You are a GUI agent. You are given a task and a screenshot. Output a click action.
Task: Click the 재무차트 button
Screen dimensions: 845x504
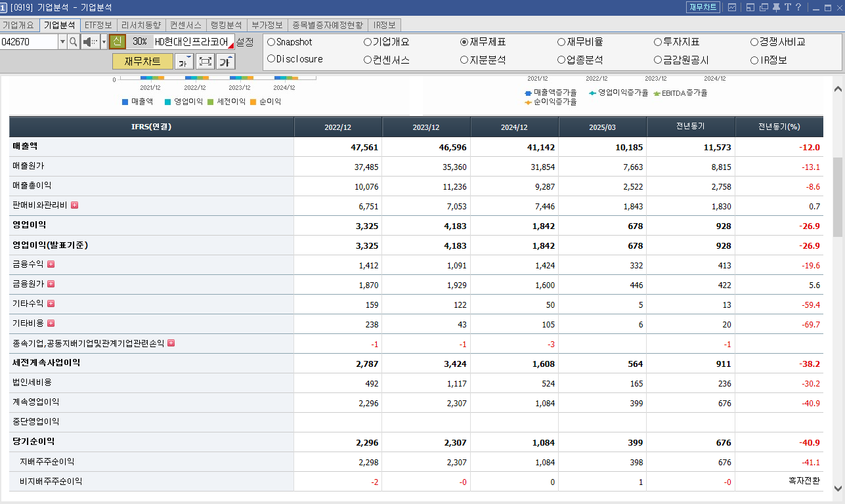[142, 60]
